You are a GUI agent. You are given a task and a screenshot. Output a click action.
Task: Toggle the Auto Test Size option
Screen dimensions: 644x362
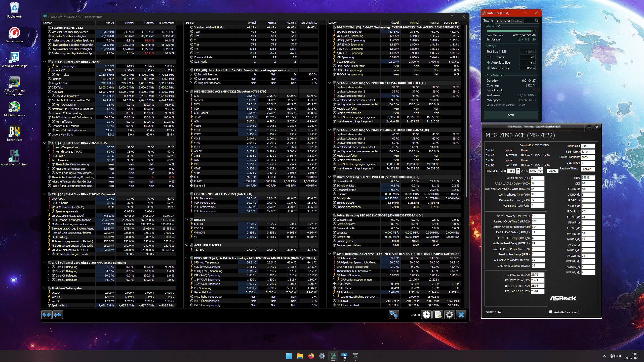tap(489, 63)
